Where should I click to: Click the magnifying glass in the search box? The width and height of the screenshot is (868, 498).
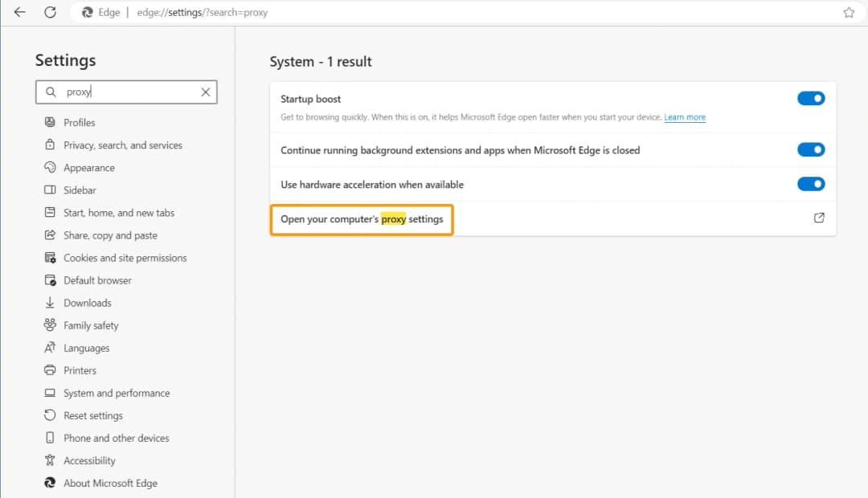click(51, 92)
